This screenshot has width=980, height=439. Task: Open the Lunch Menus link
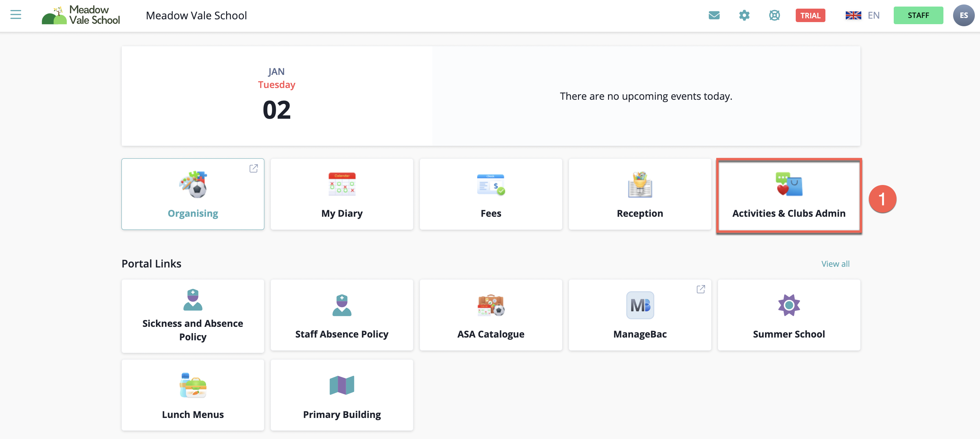193,395
